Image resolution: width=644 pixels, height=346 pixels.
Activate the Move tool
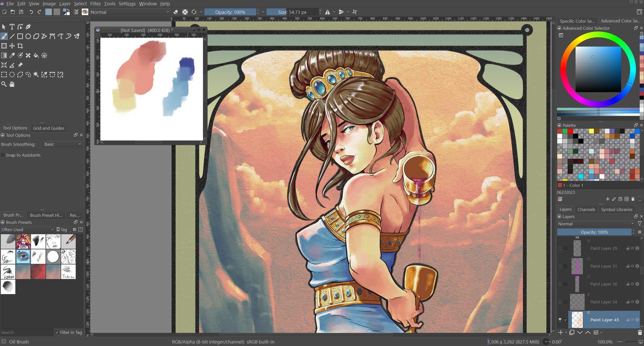(12, 46)
